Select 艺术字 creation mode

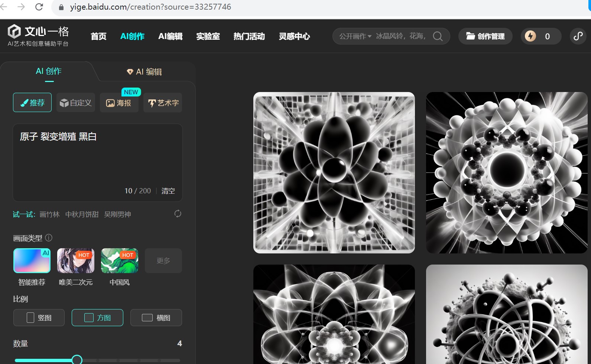[x=163, y=102]
